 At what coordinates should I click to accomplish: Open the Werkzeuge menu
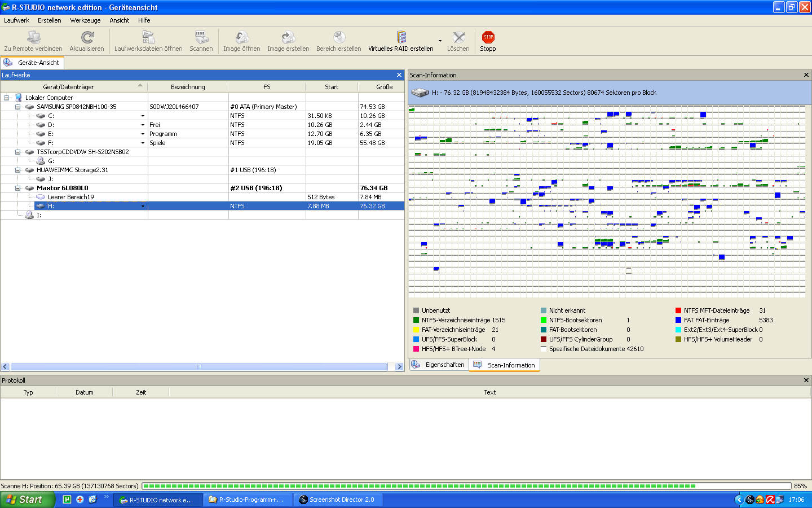pos(85,20)
